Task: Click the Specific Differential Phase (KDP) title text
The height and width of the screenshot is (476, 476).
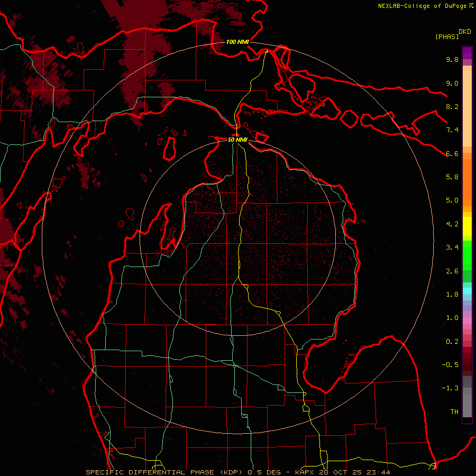Action: tap(165, 472)
